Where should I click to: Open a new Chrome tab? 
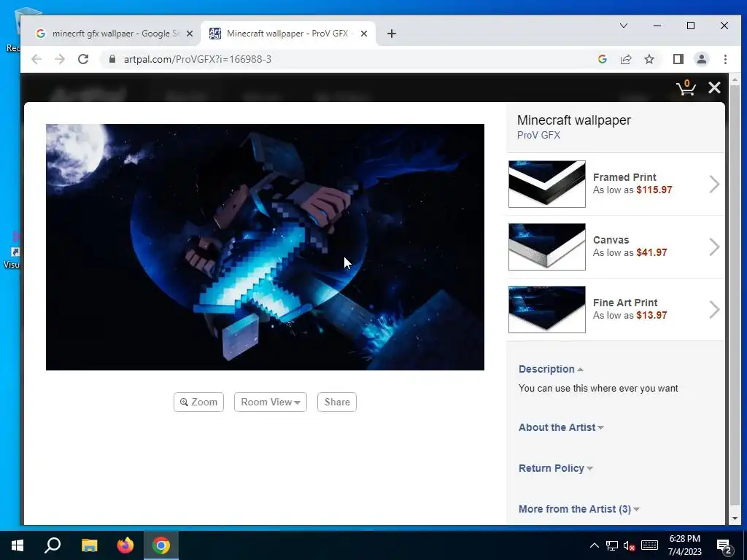click(392, 34)
